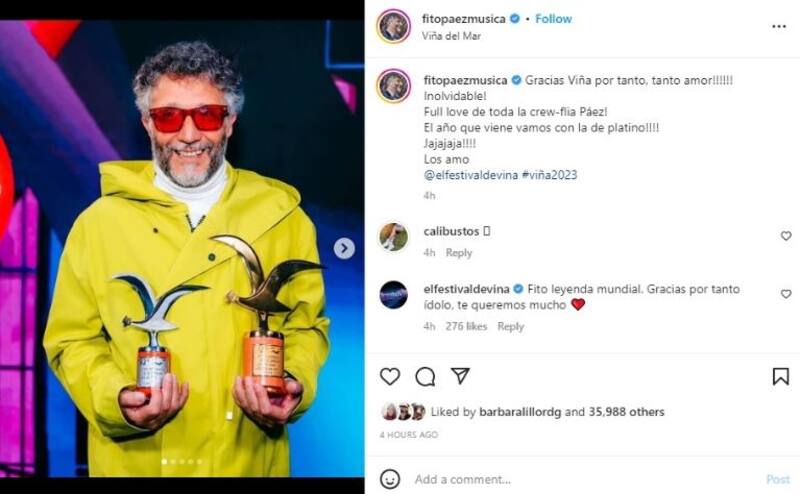Follow the fitopaezmusica account

tap(553, 19)
